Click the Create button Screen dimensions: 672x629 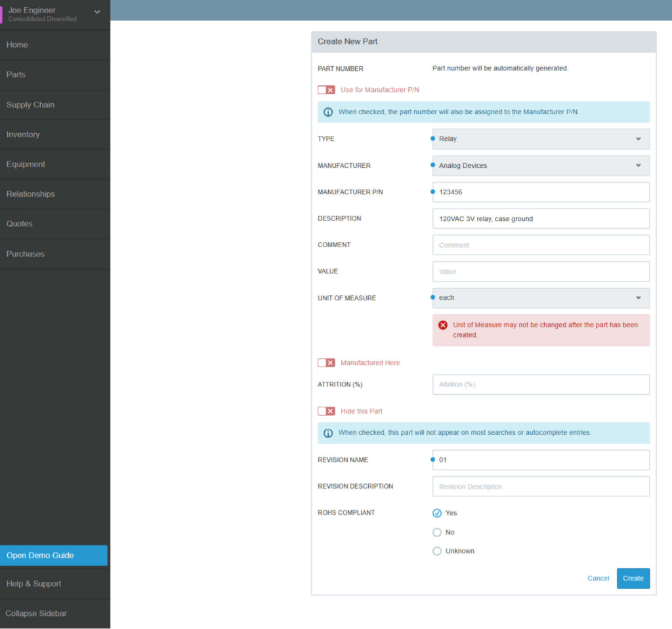coord(633,578)
